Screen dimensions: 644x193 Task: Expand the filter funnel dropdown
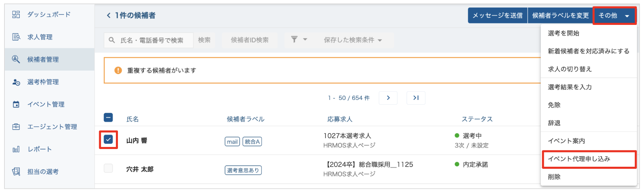pyautogui.click(x=298, y=40)
